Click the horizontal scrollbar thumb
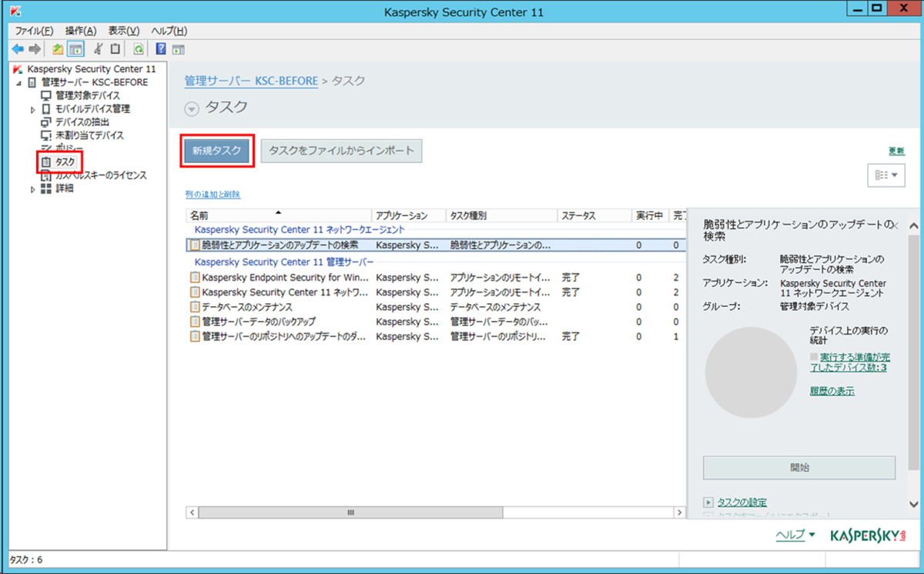The image size is (924, 574). (350, 512)
